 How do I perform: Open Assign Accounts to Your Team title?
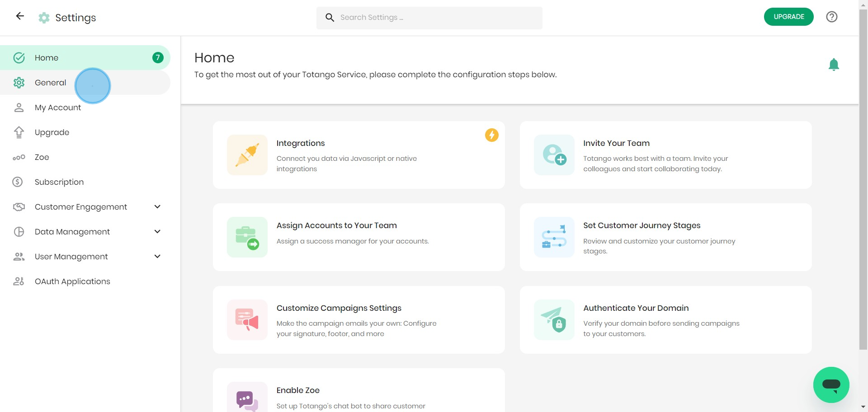click(337, 225)
